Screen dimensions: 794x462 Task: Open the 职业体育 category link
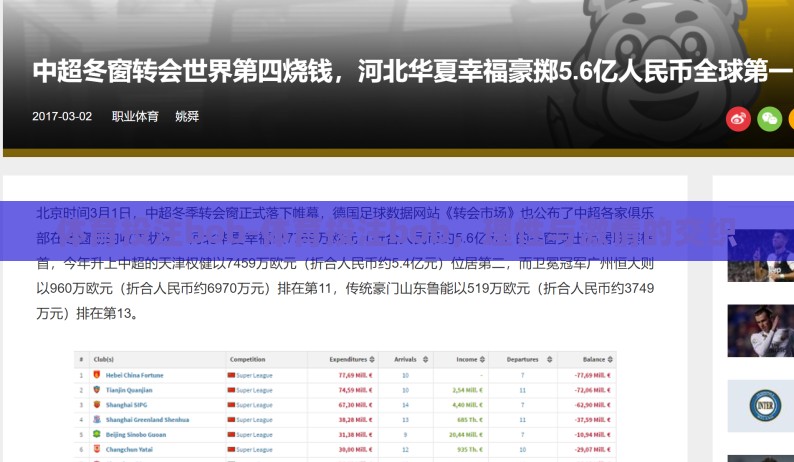pyautogui.click(x=135, y=117)
